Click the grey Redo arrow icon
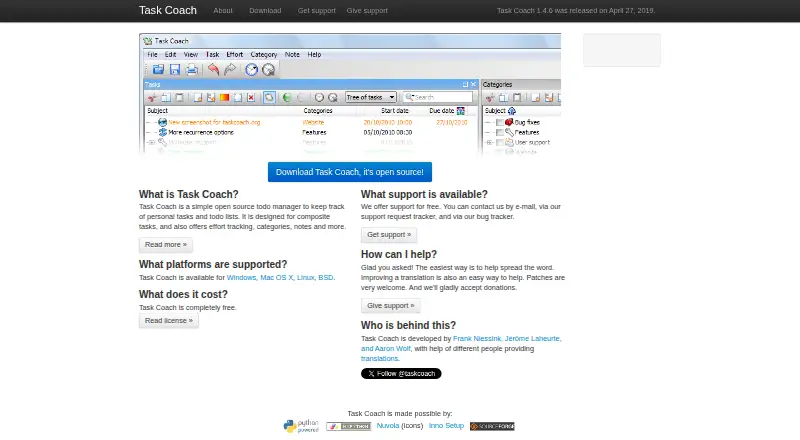 (x=230, y=69)
